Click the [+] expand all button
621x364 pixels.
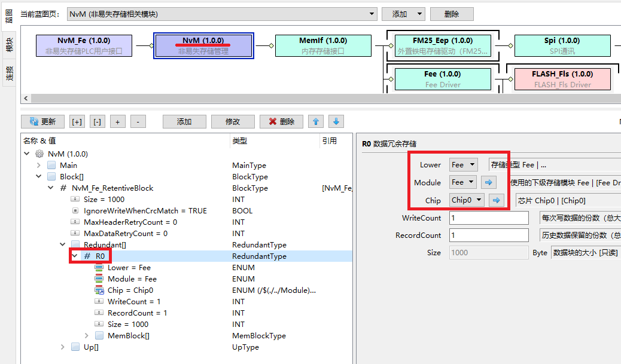point(77,121)
